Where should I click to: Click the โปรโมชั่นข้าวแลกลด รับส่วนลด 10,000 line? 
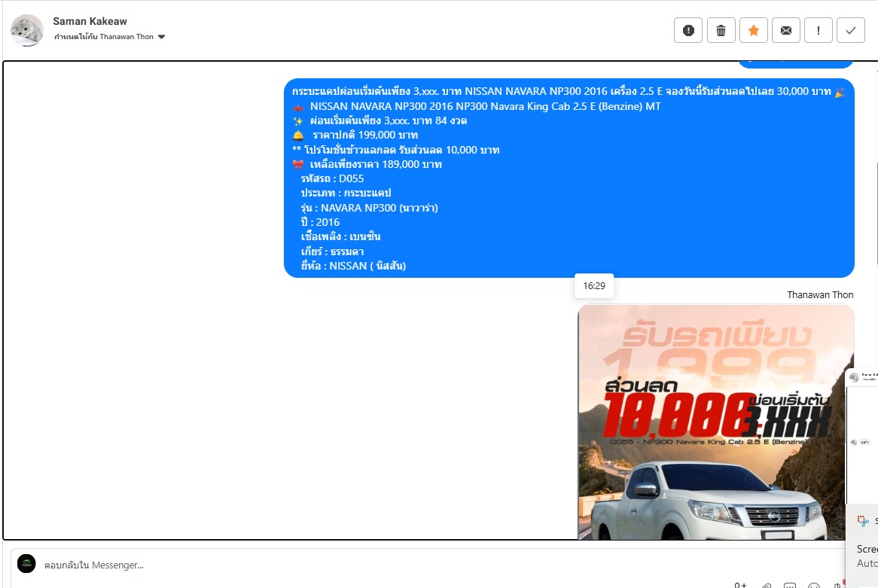396,150
